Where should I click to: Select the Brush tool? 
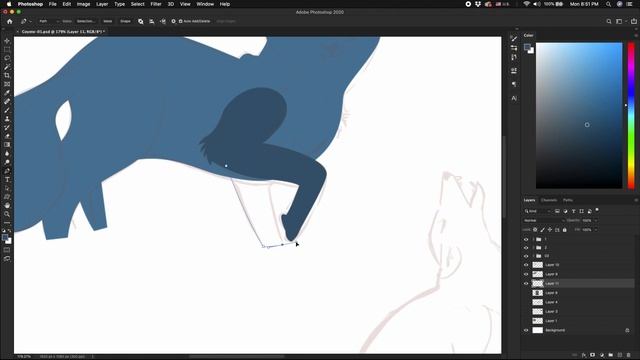tap(7, 110)
